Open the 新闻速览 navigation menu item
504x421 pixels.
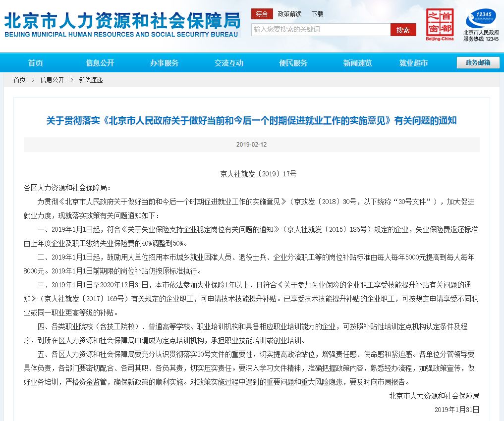[x=357, y=63]
